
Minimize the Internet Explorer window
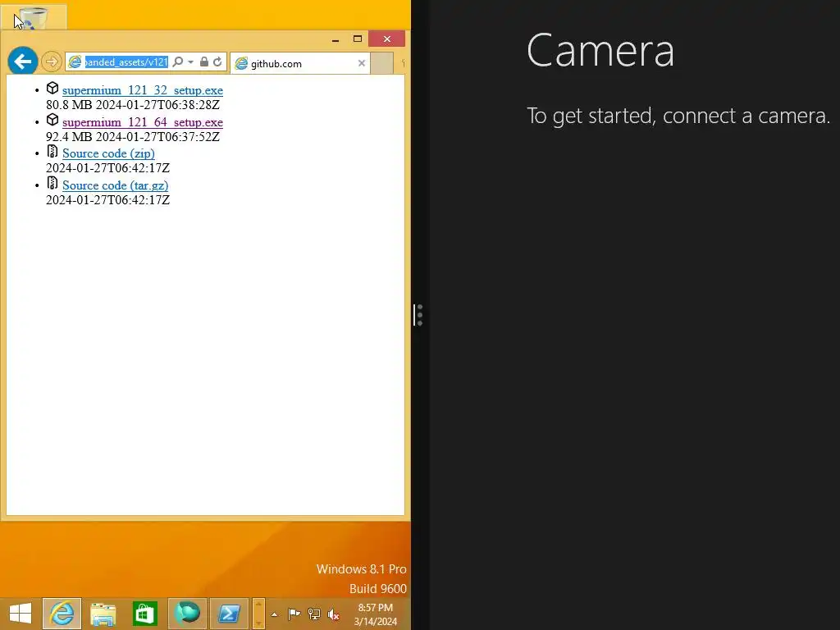click(x=336, y=39)
